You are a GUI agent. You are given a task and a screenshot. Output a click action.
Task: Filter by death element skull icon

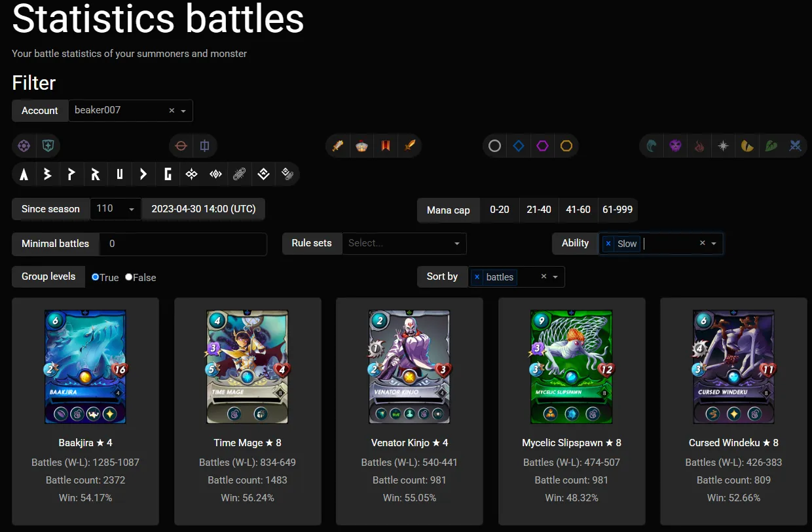676,146
